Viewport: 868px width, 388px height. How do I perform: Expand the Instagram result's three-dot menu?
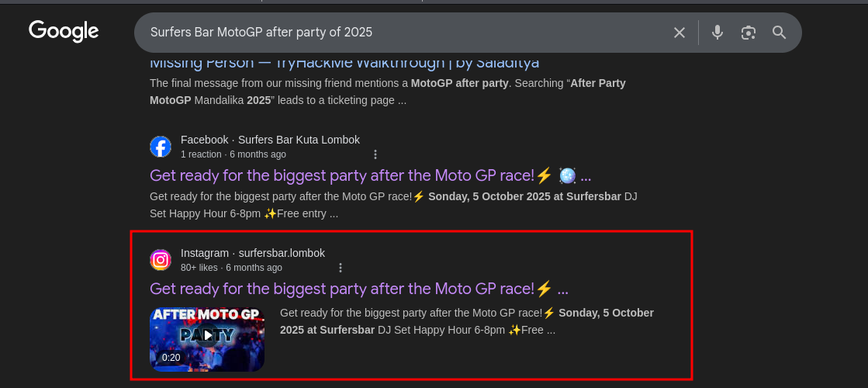tap(340, 268)
